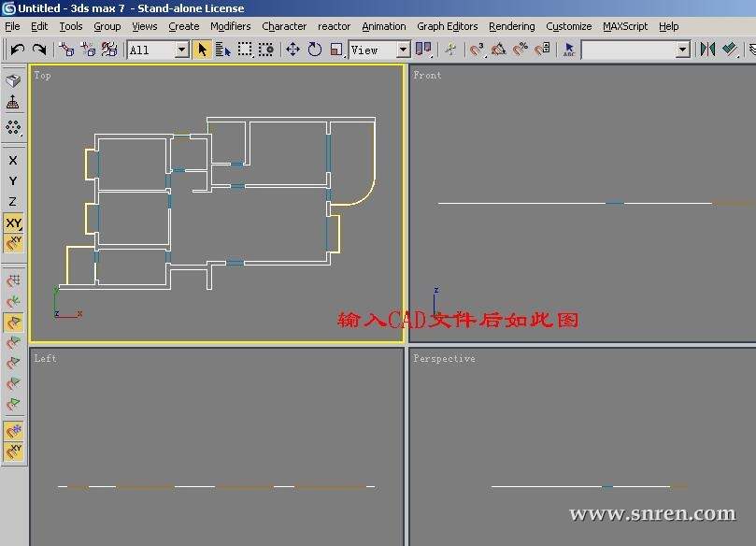Toggle the Percent Snap button
756x546 pixels.
521,50
